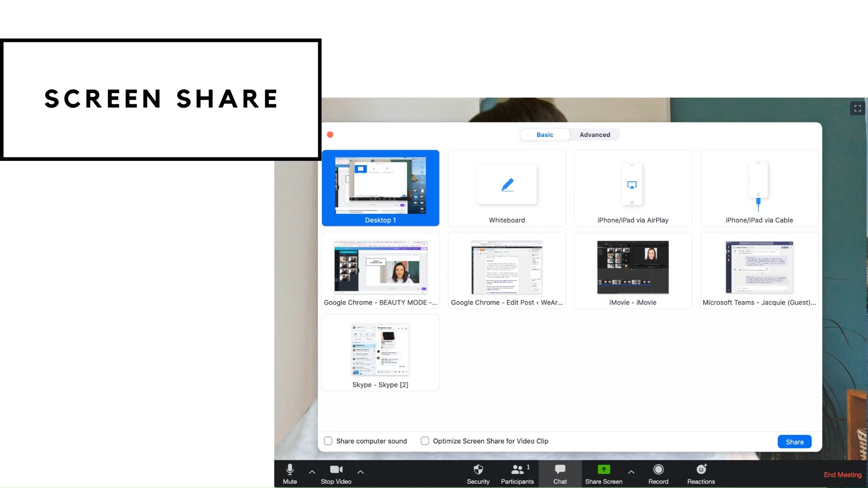Open the Chat panel
The image size is (868, 488).
pyautogui.click(x=560, y=470)
